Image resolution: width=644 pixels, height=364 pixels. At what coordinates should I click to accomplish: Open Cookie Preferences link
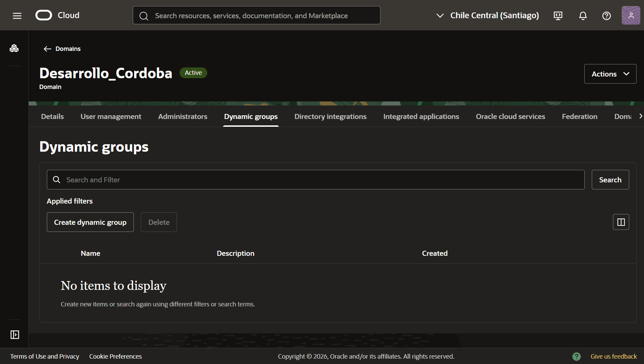[116, 356]
